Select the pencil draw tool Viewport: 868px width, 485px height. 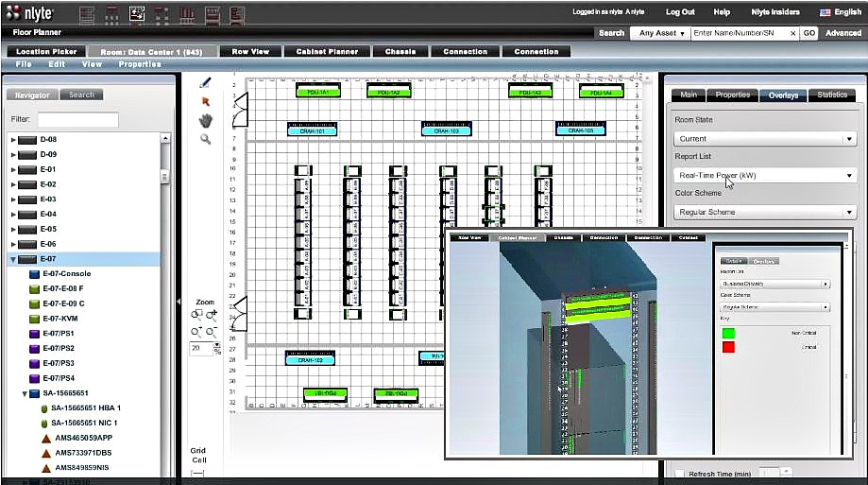point(205,82)
